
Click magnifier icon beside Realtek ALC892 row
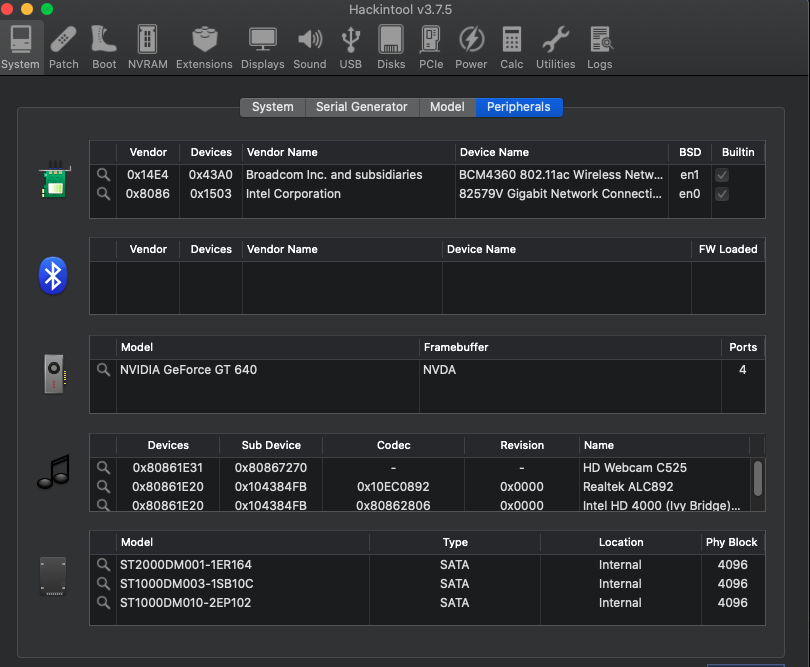103,487
